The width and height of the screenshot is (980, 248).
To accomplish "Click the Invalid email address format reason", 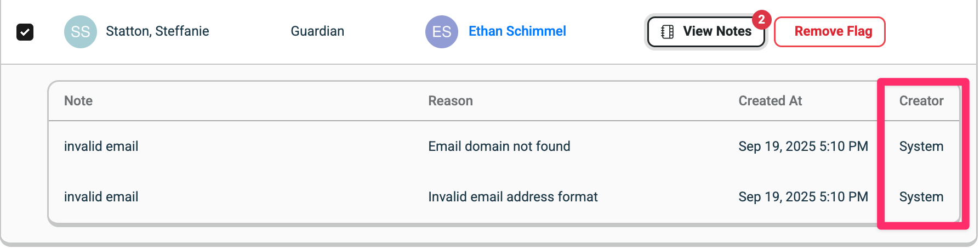I will tap(512, 197).
